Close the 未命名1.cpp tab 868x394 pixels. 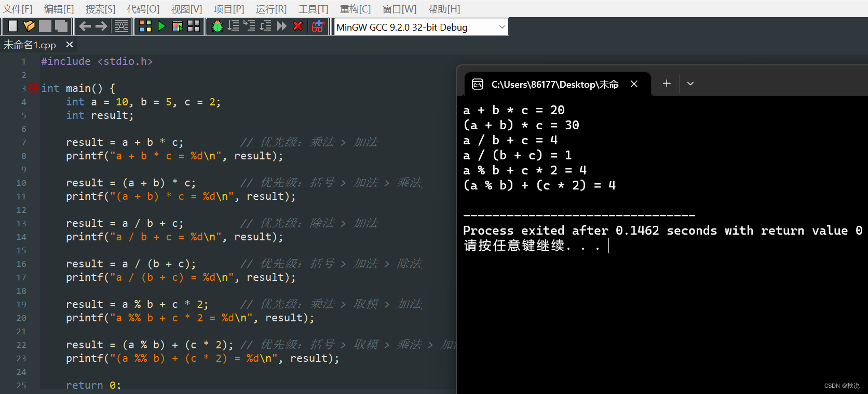point(70,45)
